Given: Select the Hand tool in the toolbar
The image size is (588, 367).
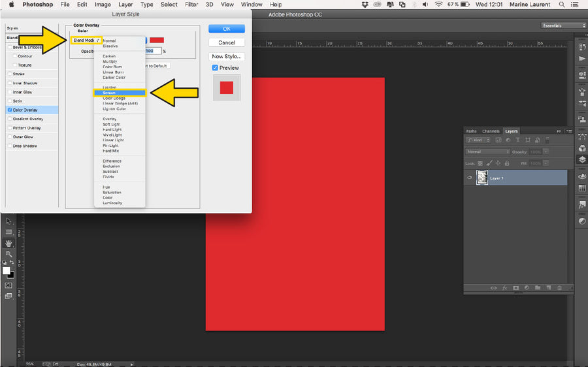Looking at the screenshot, I should pos(9,243).
